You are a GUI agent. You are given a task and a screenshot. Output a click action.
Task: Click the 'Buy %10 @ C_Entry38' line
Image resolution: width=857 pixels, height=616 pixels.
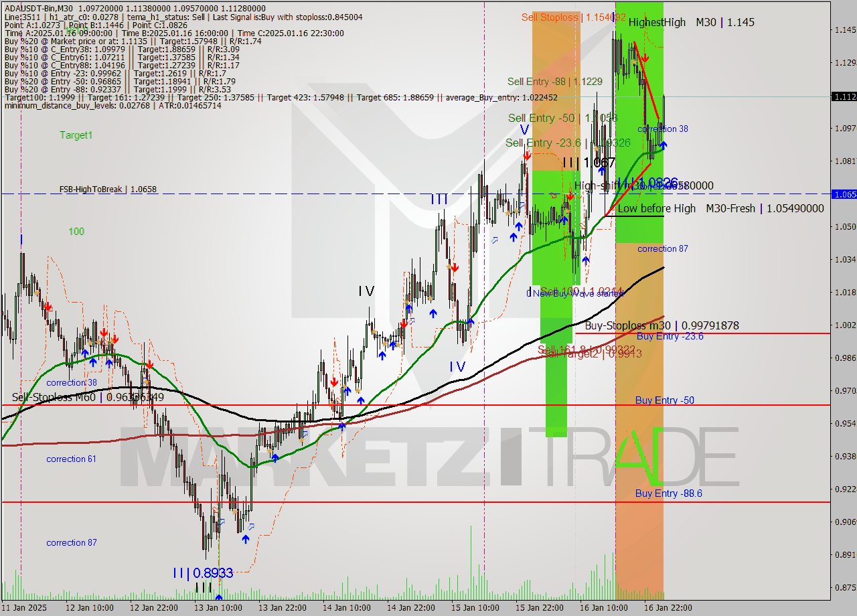[122, 50]
